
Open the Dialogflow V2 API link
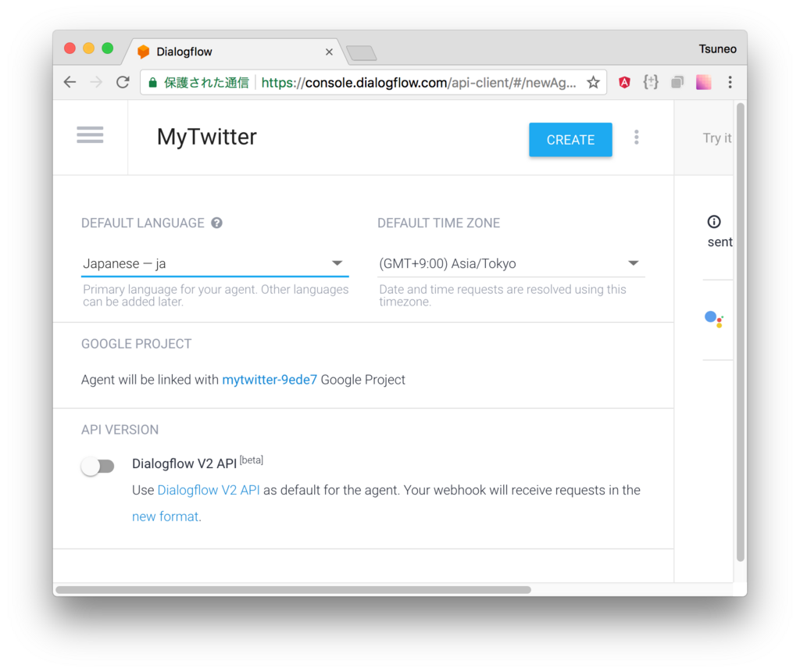(208, 491)
